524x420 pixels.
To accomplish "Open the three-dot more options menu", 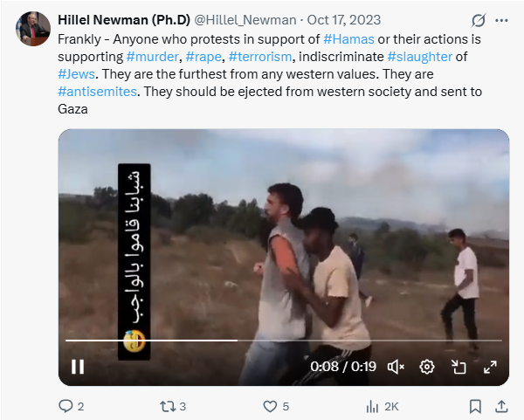I will coord(501,20).
